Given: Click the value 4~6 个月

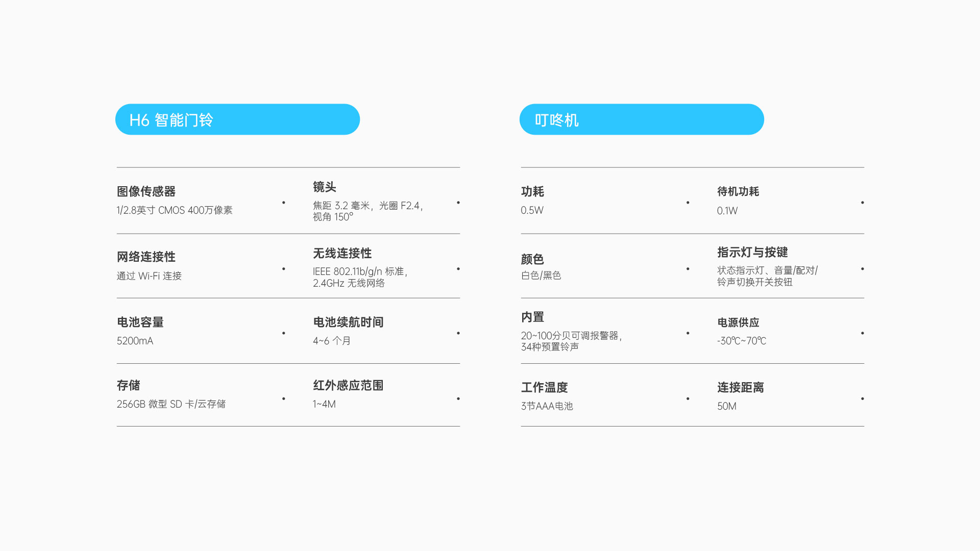Looking at the screenshot, I should point(332,341).
